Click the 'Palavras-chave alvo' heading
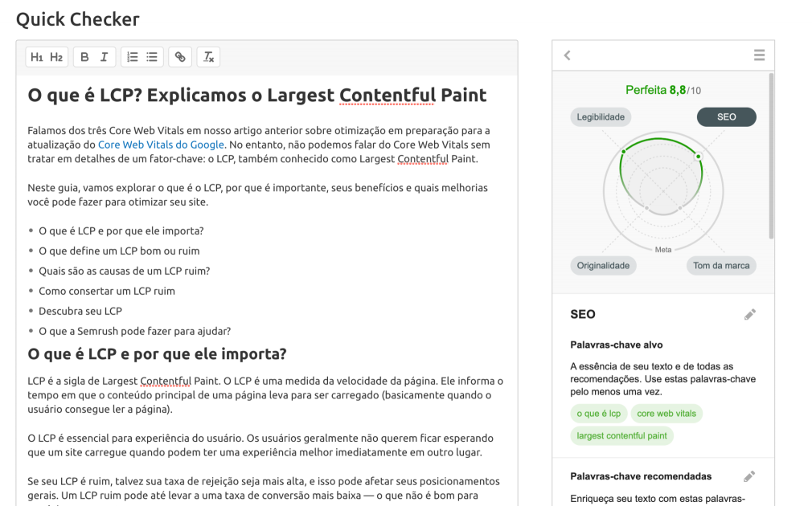Screen dimensions: 812x506 pos(617,345)
